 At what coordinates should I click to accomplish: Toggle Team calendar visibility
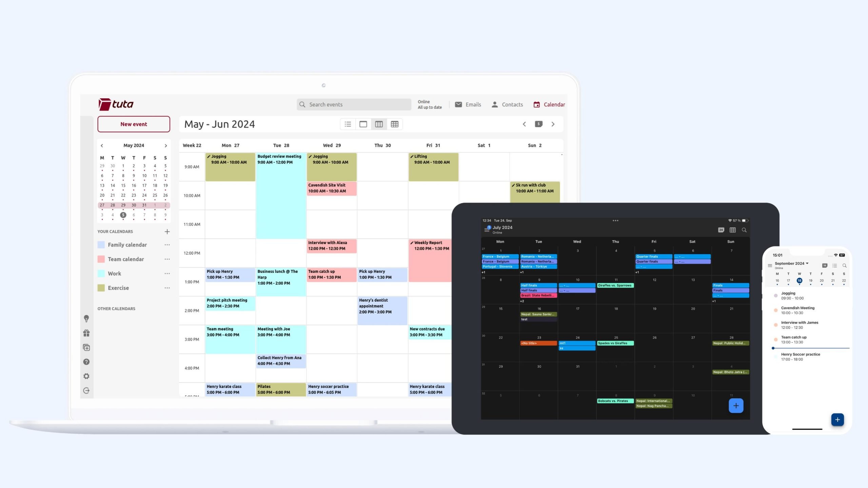point(101,259)
